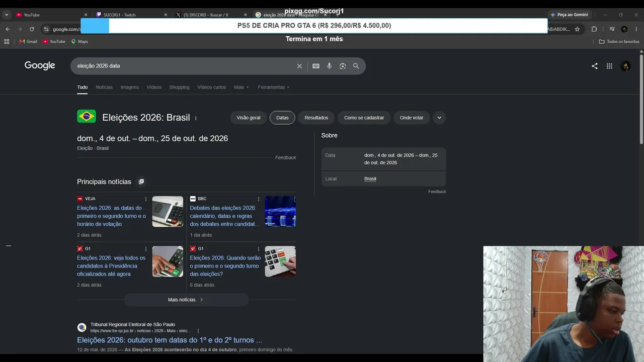Open options for the Tribunal Regional Eleitoral result
This screenshot has width=644, height=362.
click(x=198, y=331)
